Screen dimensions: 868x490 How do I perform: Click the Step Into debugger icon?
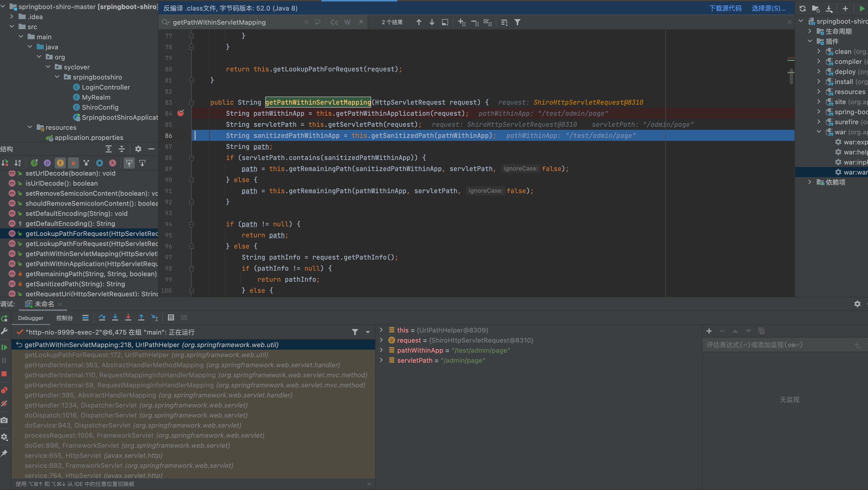[115, 317]
